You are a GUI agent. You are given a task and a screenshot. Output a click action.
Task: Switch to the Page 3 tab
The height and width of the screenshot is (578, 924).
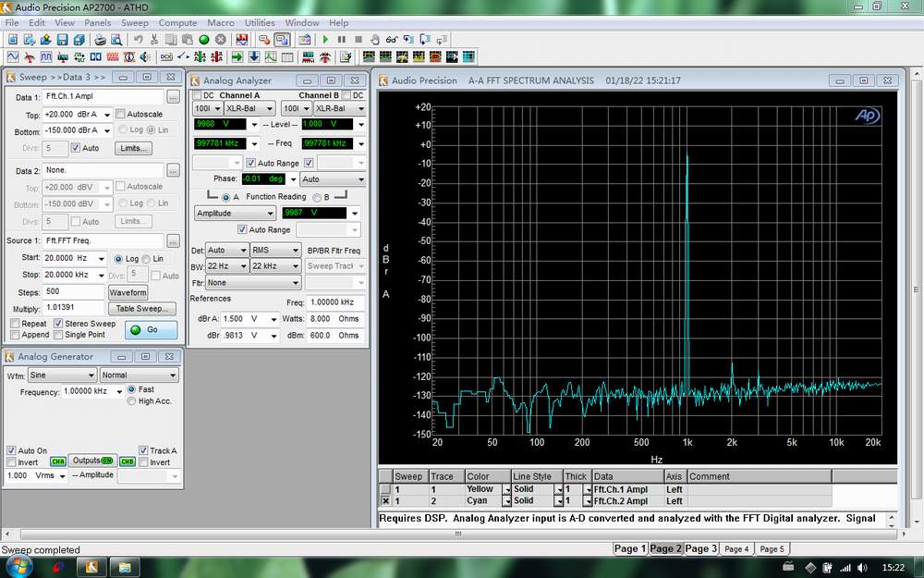point(700,548)
